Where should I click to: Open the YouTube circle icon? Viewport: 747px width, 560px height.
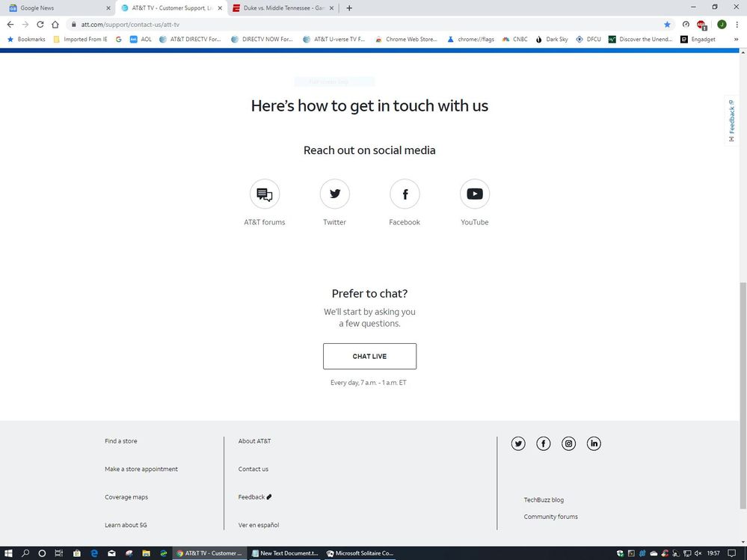coord(475,194)
